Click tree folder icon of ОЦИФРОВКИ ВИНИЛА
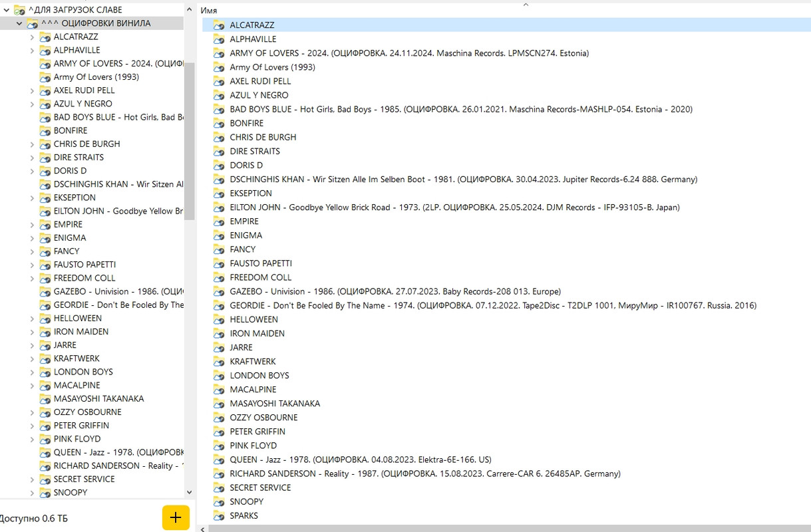811x532 pixels. pos(32,24)
